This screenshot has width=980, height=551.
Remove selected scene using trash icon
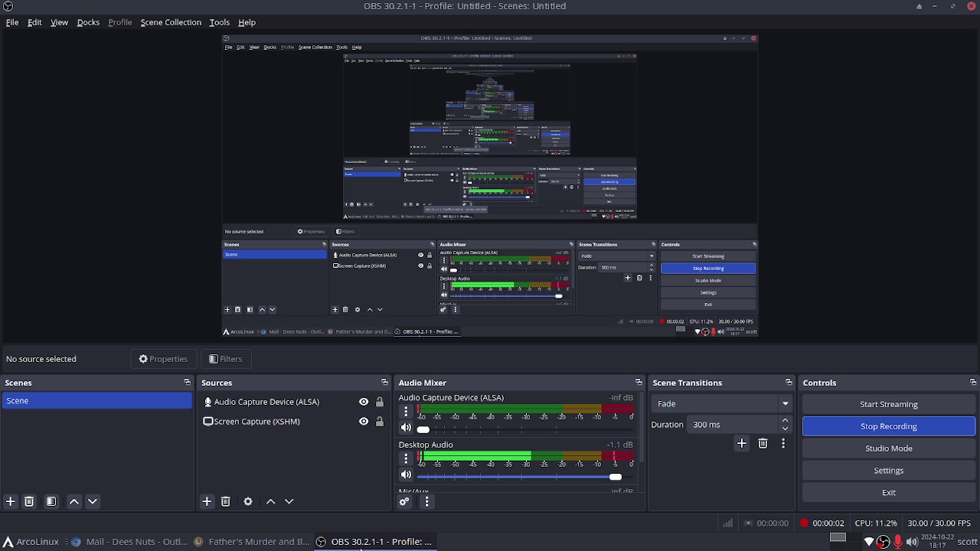[29, 501]
